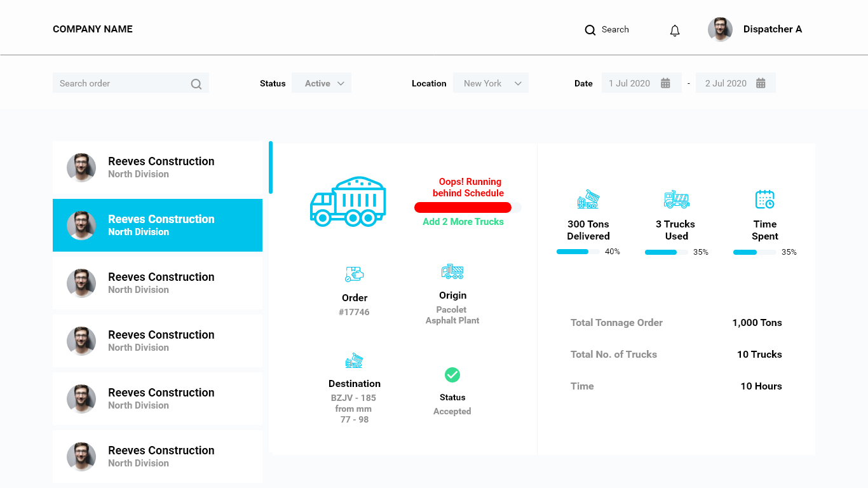Open the Status dropdown showing Active
Image resolution: width=868 pixels, height=488 pixels.
[x=322, y=83]
